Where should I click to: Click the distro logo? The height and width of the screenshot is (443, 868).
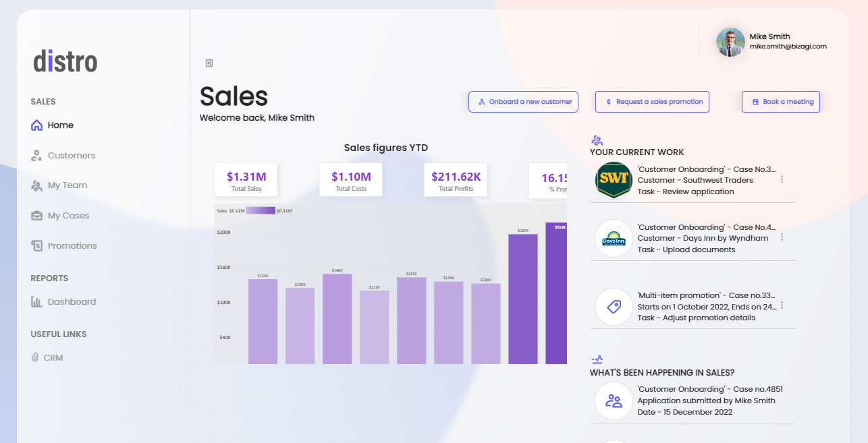[x=65, y=61]
